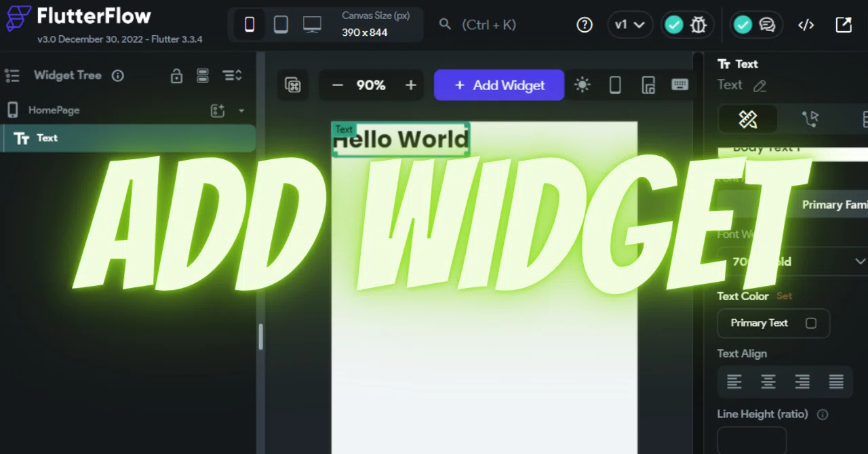Open the view code icon
Screen dimensions: 868x454
click(806, 25)
